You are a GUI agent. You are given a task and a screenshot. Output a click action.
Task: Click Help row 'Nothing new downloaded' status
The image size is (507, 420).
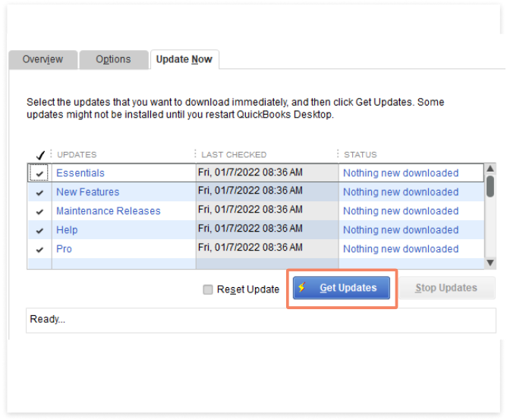pos(401,230)
